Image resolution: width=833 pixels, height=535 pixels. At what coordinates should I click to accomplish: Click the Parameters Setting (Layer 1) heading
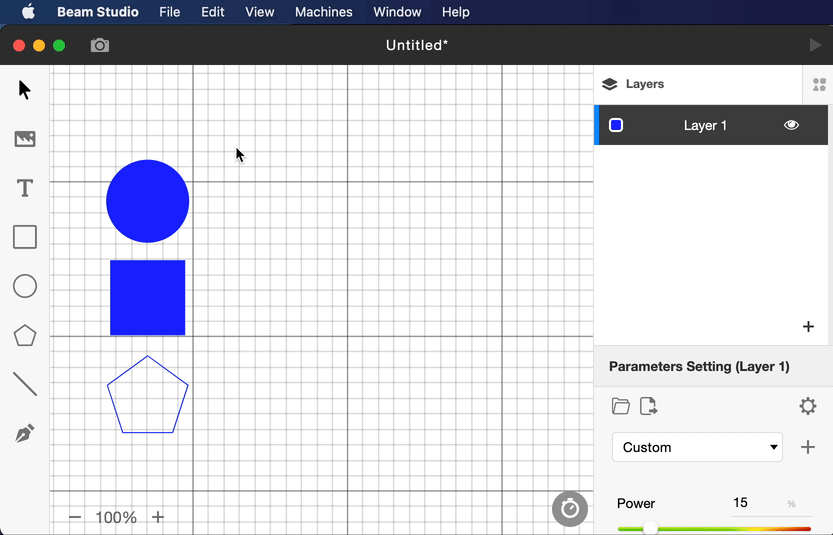699,367
